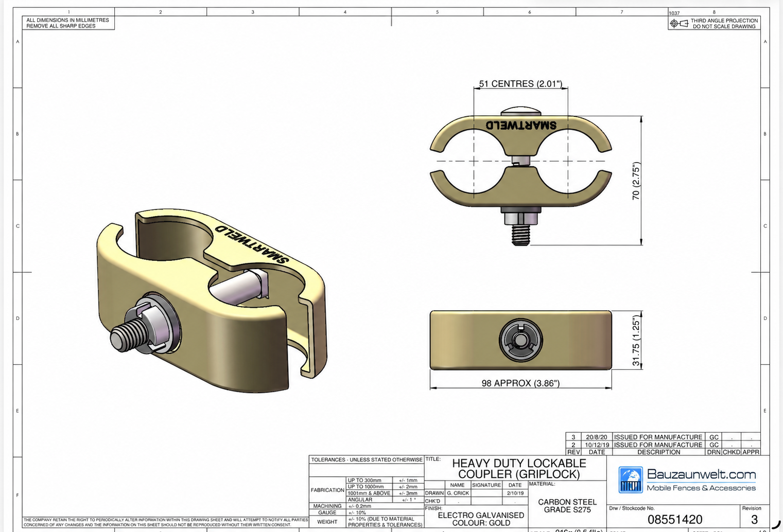The image size is (783, 532).
Task: Select the '+/- 1mm' tolerance value
Action: (x=408, y=480)
